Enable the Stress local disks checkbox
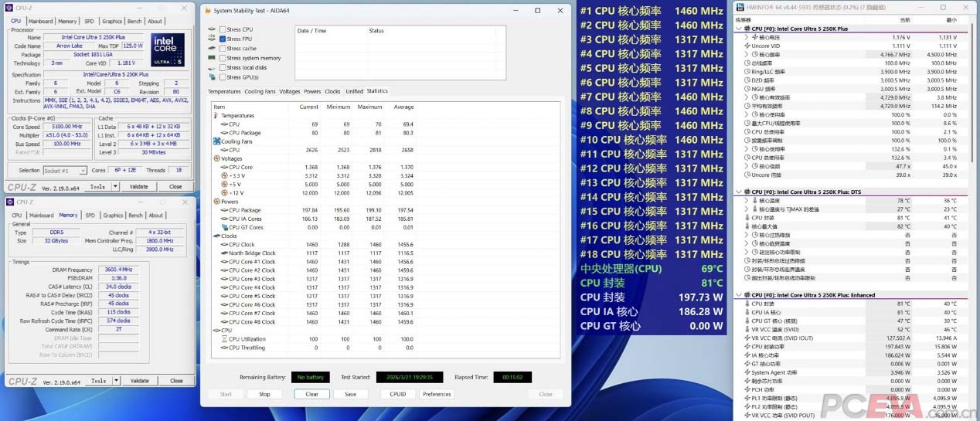 pyautogui.click(x=223, y=68)
